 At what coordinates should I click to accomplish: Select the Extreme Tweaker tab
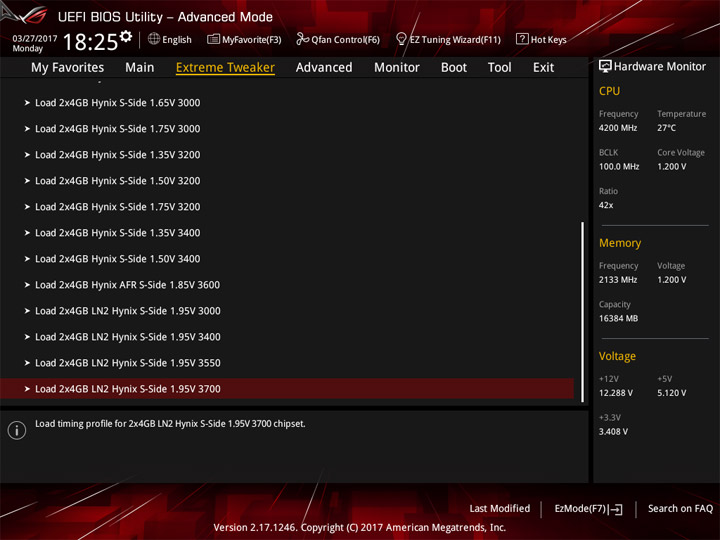pos(225,68)
